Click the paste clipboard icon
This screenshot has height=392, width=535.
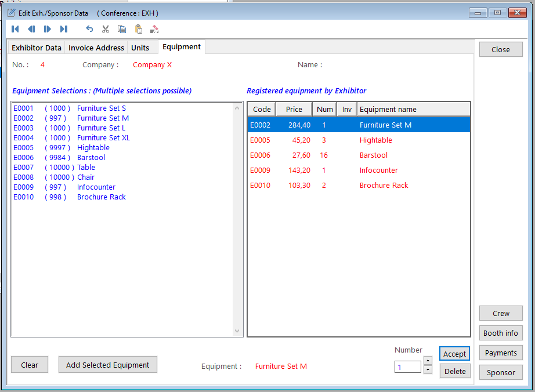138,29
